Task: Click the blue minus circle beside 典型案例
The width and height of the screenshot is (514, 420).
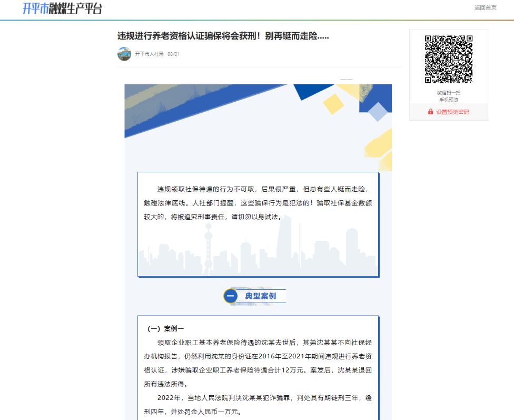Action: pyautogui.click(x=230, y=296)
